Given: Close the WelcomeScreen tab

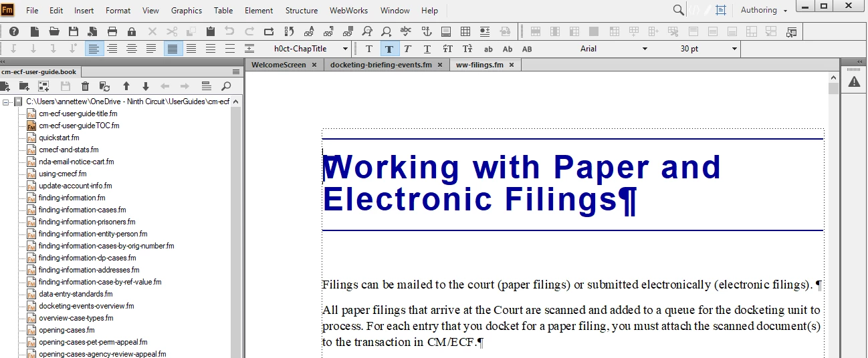Looking at the screenshot, I should (x=314, y=65).
